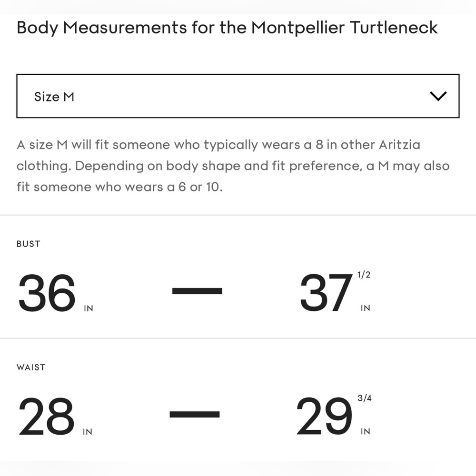Click the IN unit next to 28

pos(88,432)
